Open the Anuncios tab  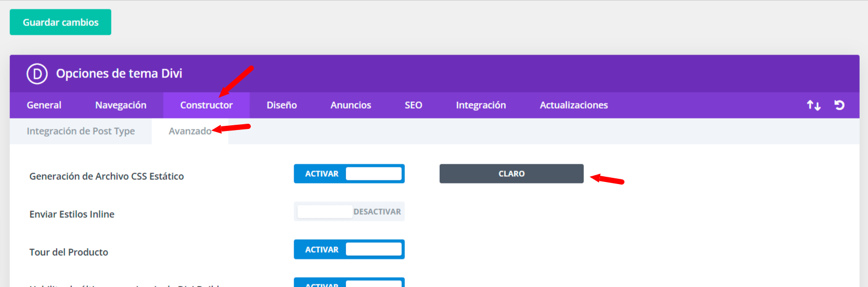point(351,105)
